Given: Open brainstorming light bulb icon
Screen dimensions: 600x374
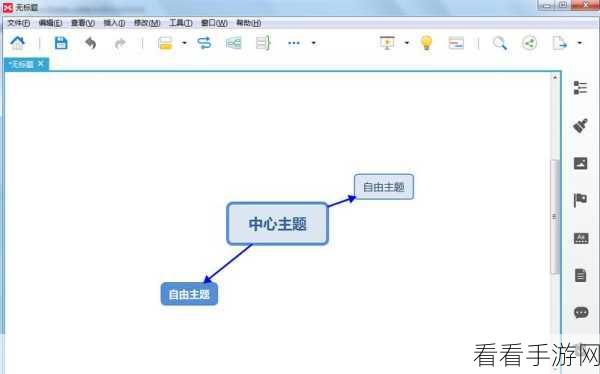Looking at the screenshot, I should (x=426, y=43).
